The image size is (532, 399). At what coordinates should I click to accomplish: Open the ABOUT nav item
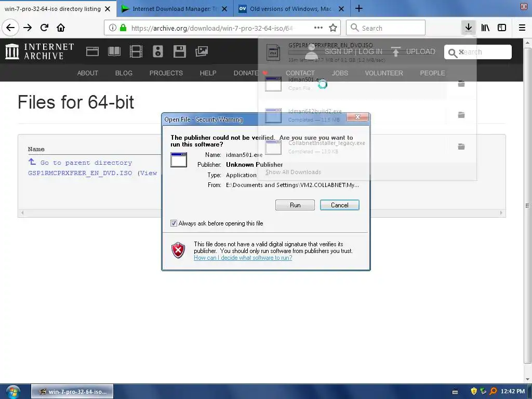click(87, 73)
